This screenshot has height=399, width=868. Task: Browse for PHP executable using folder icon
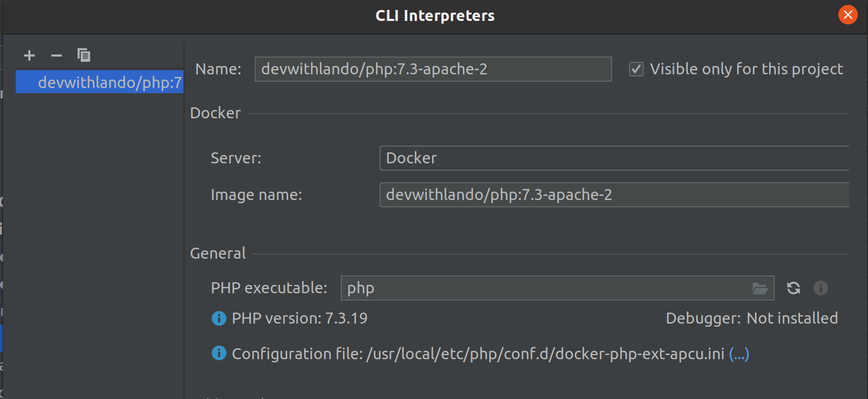[760, 288]
